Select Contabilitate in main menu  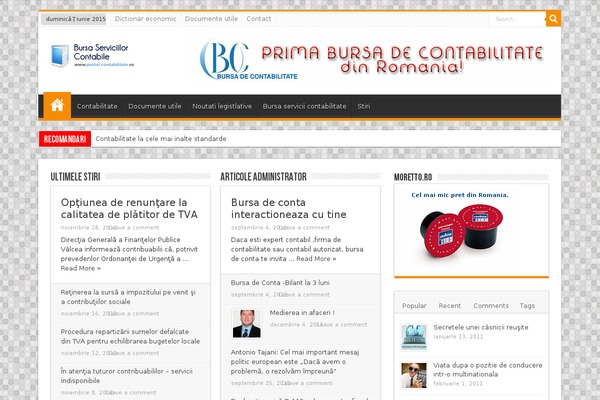pos(97,106)
